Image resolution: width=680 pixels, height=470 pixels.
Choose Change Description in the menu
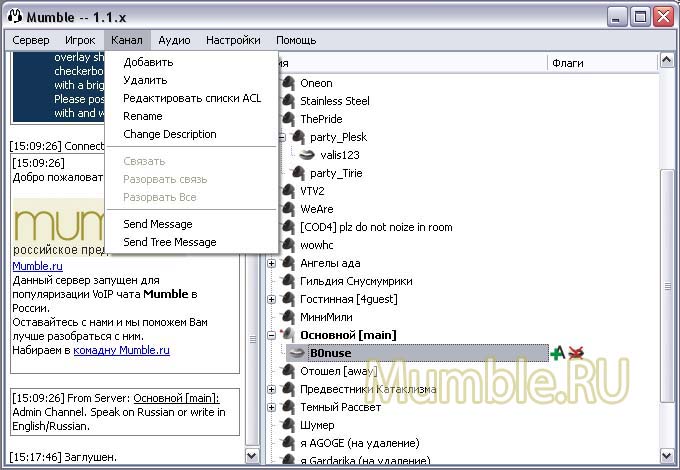pos(169,134)
